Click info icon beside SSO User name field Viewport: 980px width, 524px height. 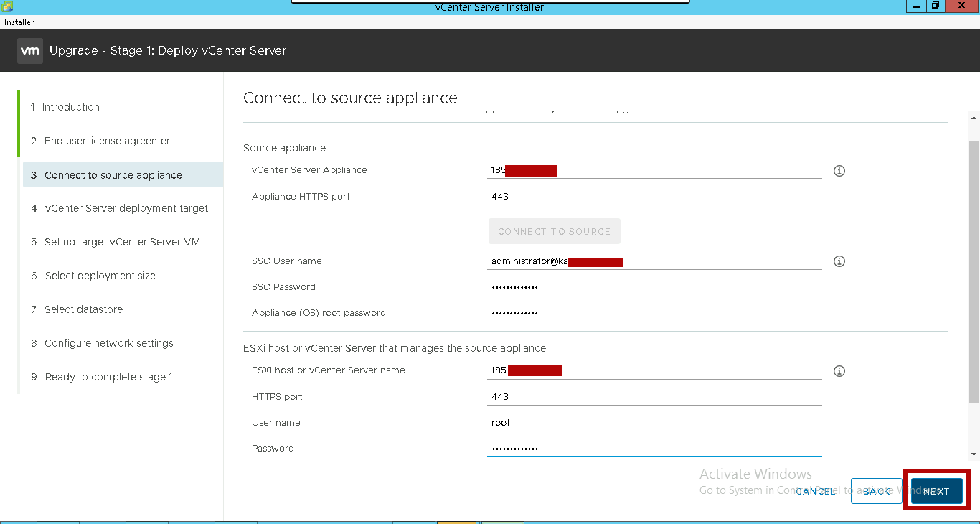coord(839,261)
